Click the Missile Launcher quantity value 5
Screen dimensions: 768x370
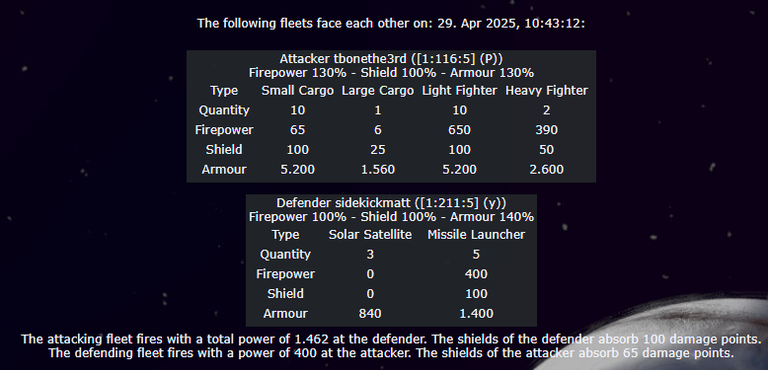click(476, 254)
